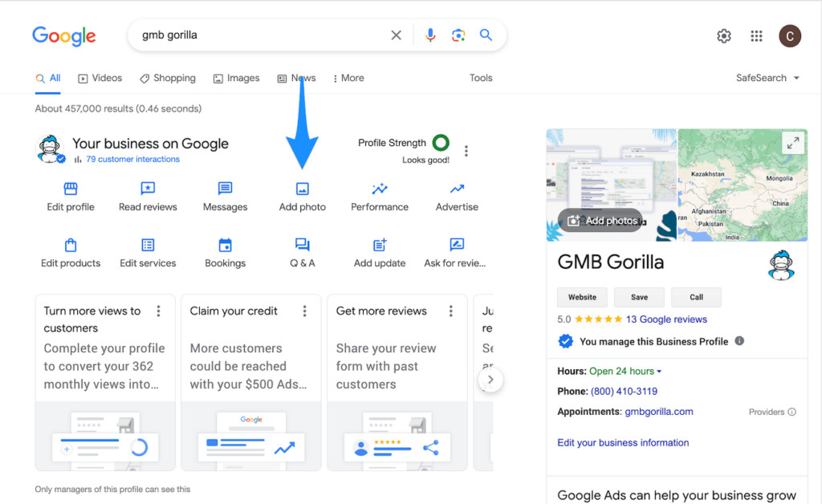Screen dimensions: 822x504
Task: Advance the cards carousel with next arrow
Action: coord(490,380)
